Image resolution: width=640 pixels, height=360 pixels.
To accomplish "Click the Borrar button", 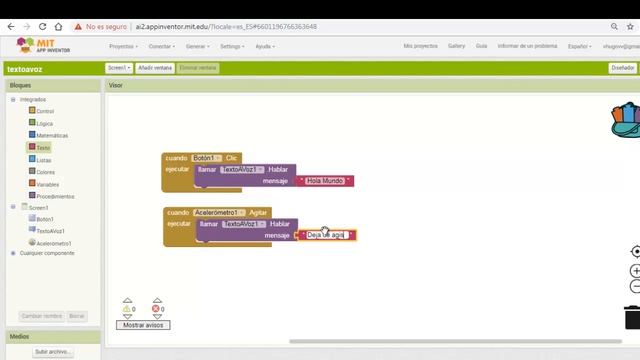I will coord(76,316).
